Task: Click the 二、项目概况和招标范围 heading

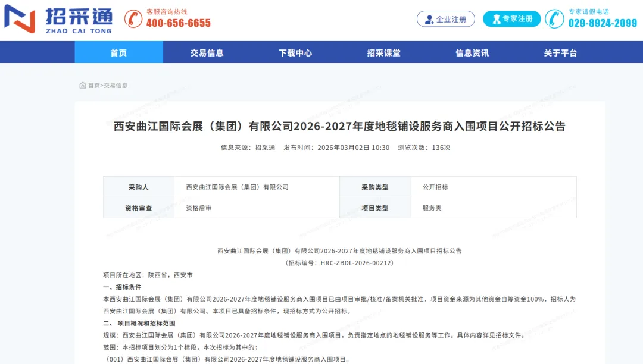Action: [139, 323]
